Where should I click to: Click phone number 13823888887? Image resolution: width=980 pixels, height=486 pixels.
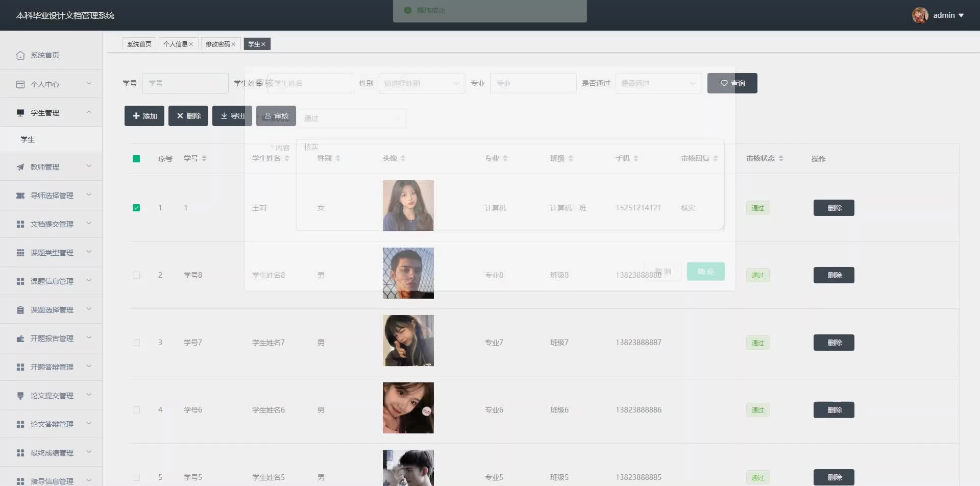639,343
